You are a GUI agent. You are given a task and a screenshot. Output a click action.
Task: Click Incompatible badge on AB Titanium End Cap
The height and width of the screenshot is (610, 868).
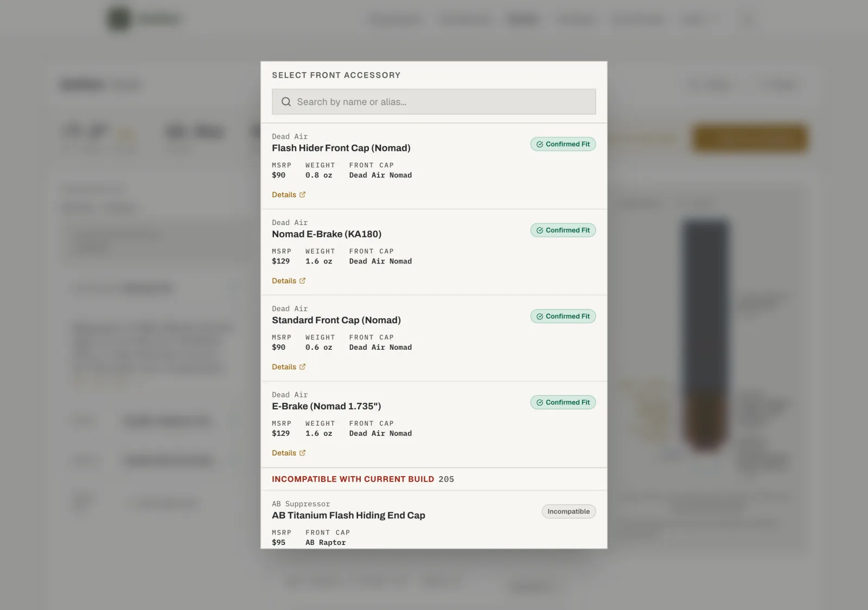pyautogui.click(x=569, y=511)
